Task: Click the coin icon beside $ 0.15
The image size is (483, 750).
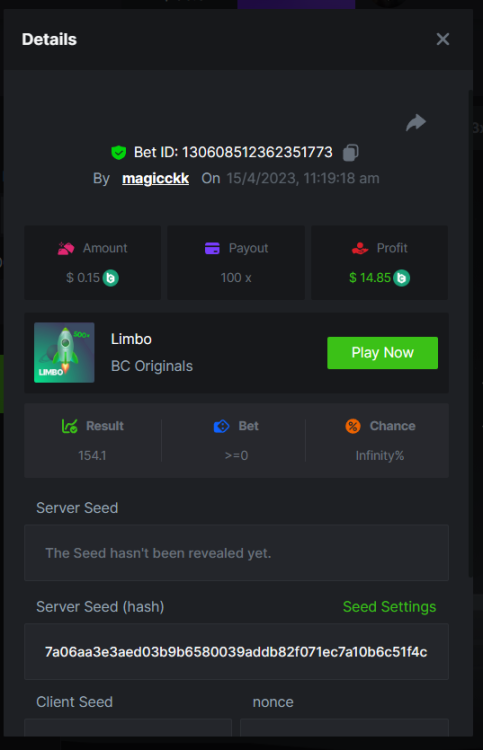Action: pos(110,278)
